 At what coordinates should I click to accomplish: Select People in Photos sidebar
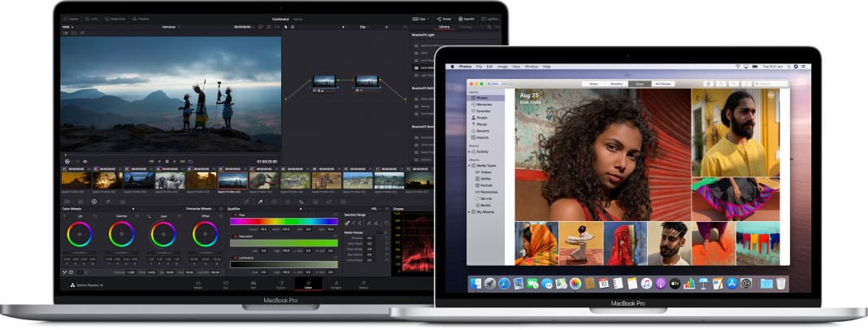pos(482,118)
